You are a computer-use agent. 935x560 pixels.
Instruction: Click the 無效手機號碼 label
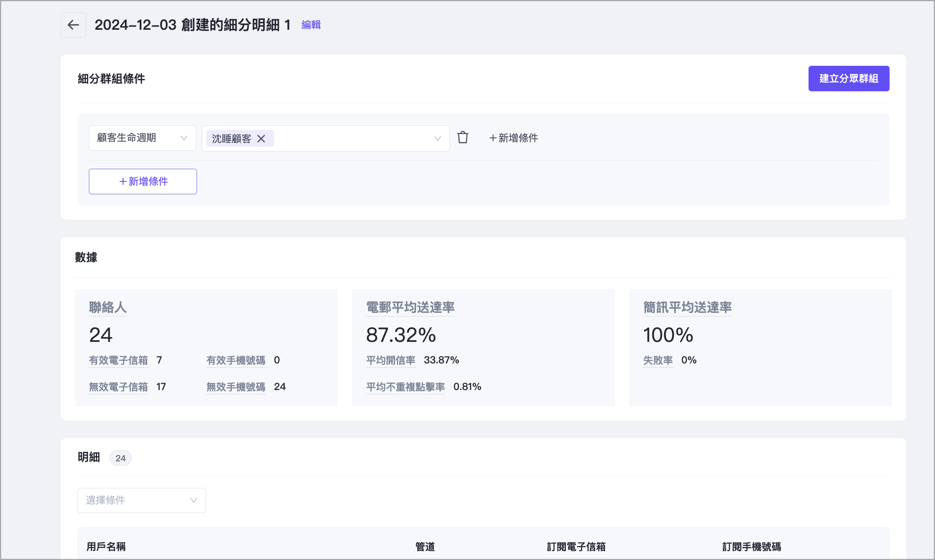click(236, 387)
